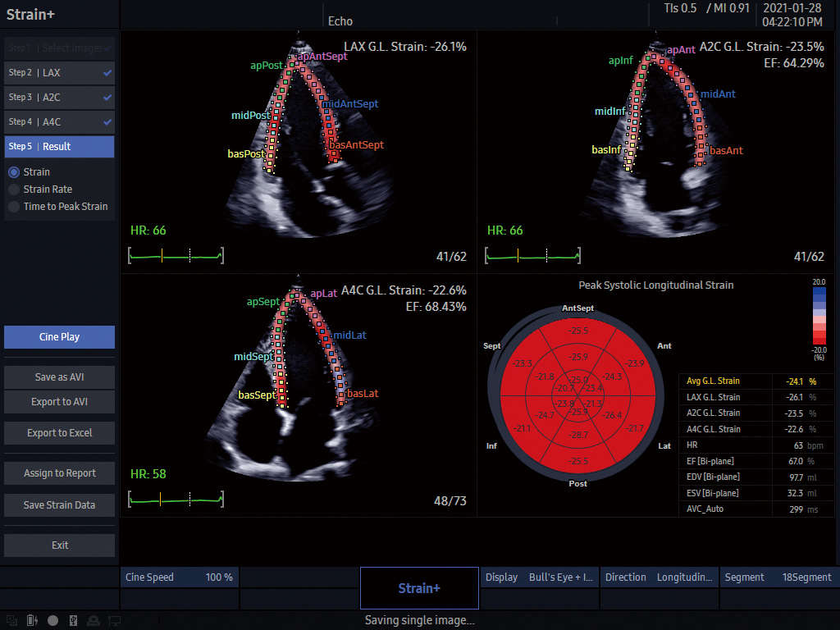Select the Strain radio option
This screenshot has height=630, width=840.
pyautogui.click(x=14, y=172)
